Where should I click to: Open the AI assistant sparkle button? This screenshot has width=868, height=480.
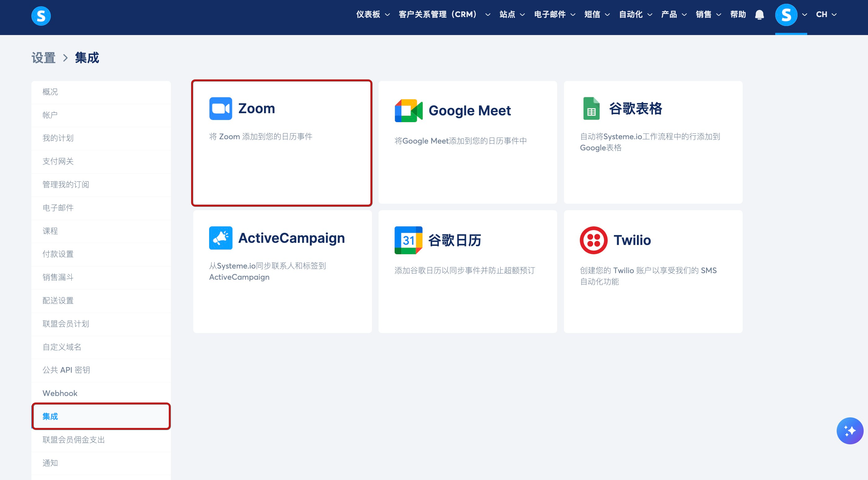pos(849,430)
